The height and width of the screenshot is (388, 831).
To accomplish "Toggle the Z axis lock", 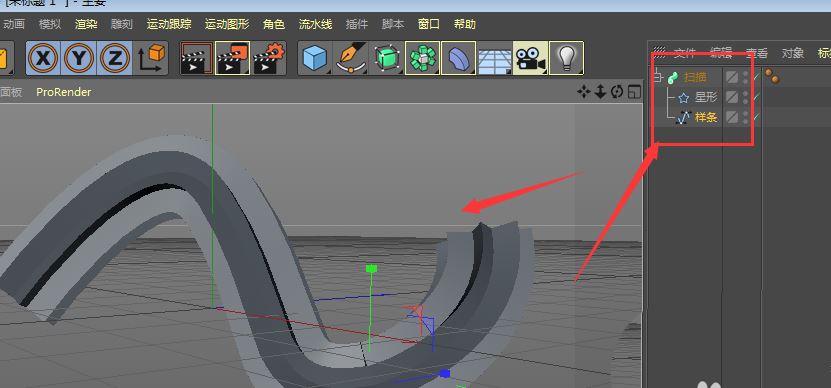I will pos(114,58).
